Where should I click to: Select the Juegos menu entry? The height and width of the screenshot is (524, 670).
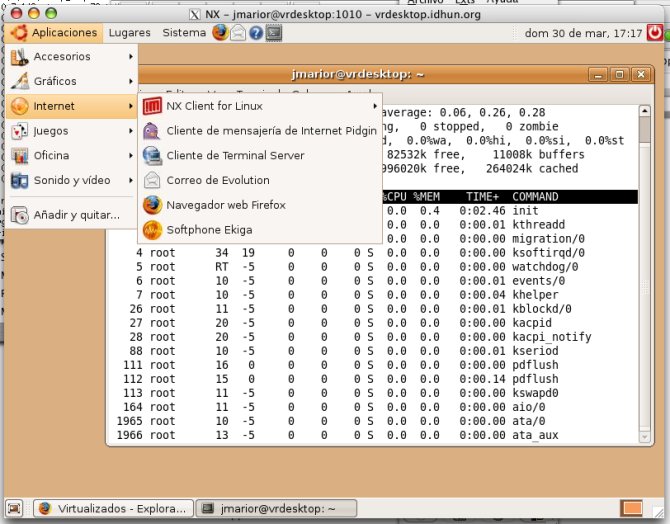click(71, 131)
